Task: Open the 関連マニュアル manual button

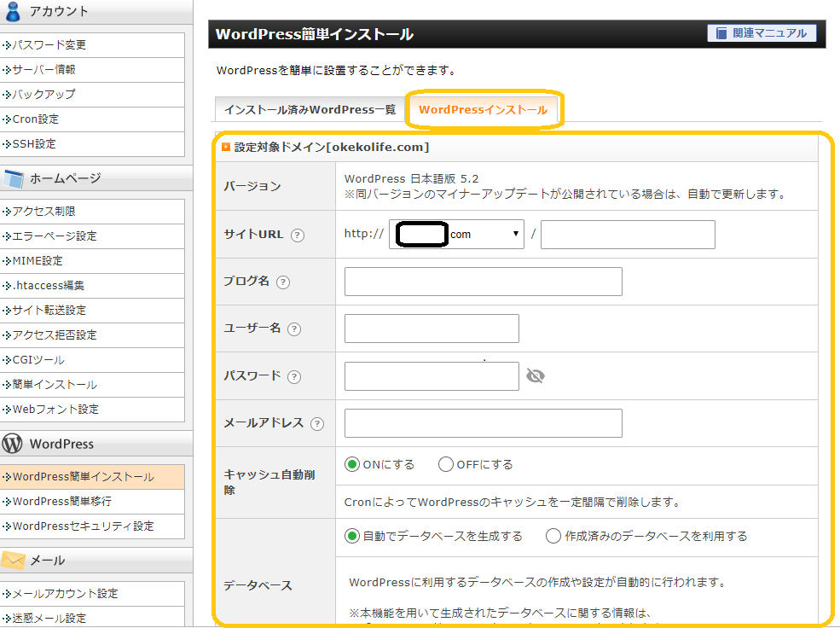Action: (x=762, y=33)
